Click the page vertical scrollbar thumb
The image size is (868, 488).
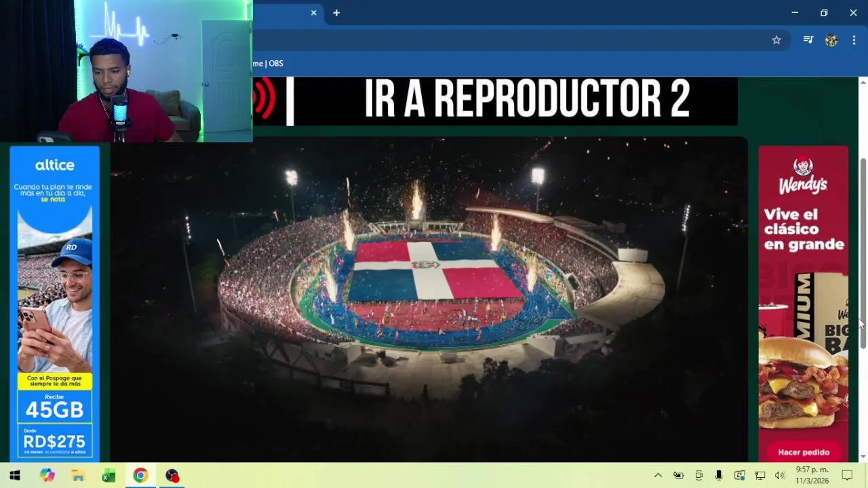pos(863,254)
